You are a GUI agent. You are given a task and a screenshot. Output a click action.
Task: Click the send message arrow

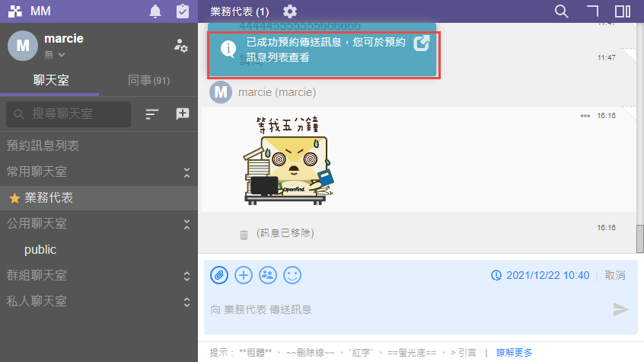click(x=620, y=309)
